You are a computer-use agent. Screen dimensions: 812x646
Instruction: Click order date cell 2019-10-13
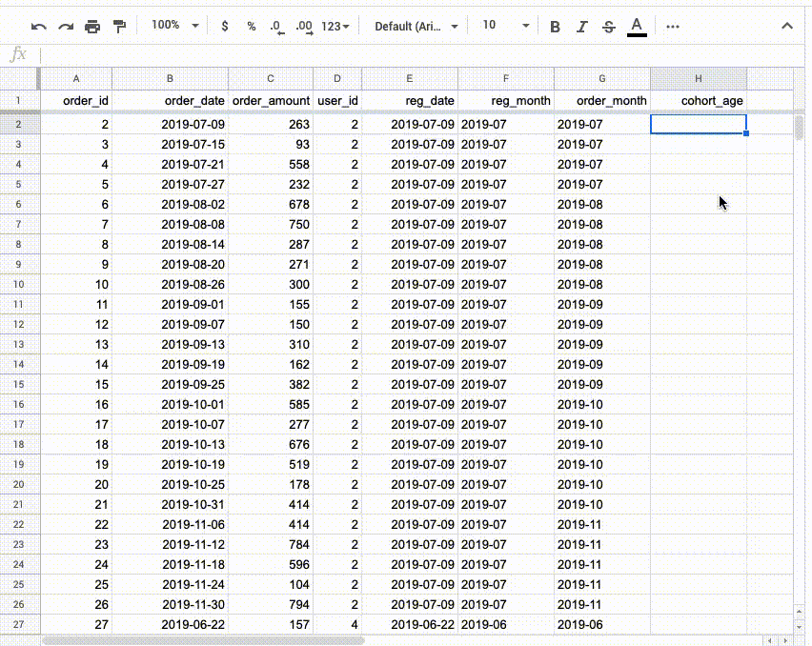[x=170, y=445]
